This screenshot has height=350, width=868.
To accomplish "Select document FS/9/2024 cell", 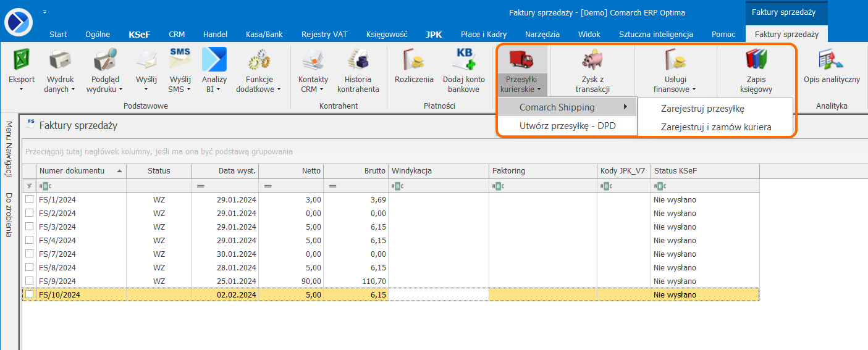I will (x=81, y=281).
